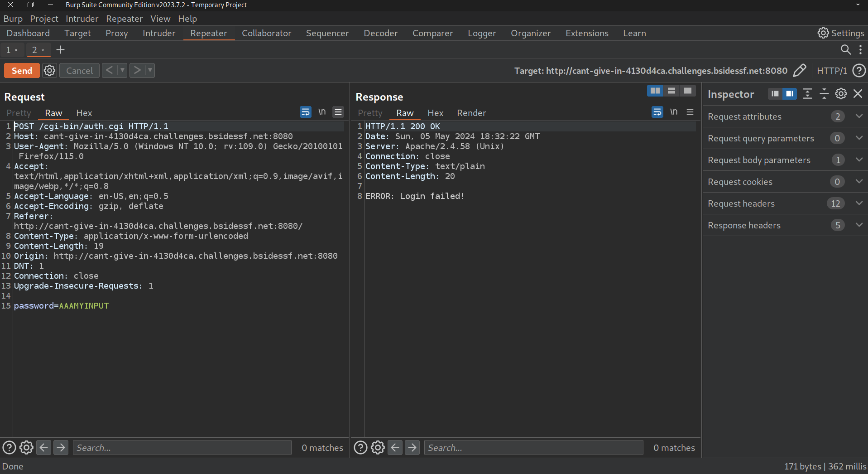
Task: Open request send options gear icon
Action: pyautogui.click(x=49, y=71)
